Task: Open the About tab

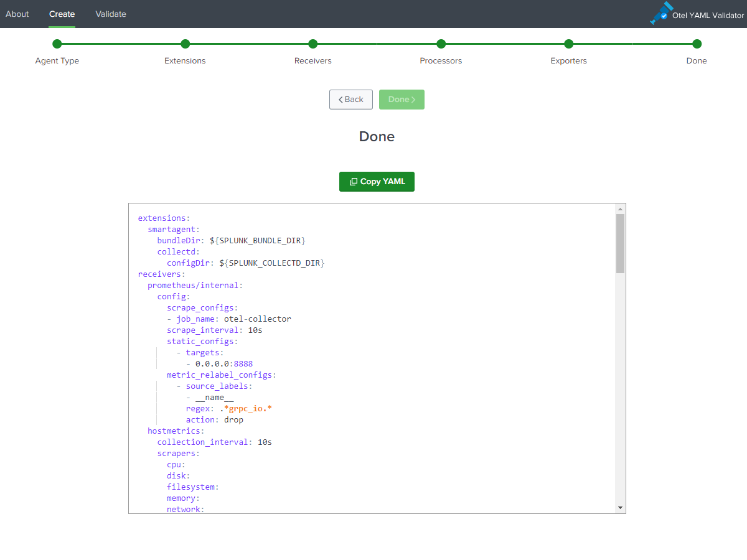Action: [x=17, y=14]
